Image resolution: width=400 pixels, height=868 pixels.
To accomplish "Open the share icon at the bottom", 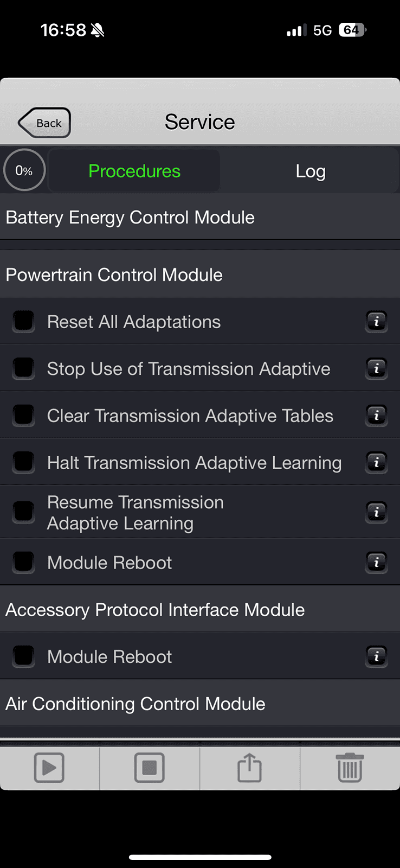I will 249,768.
